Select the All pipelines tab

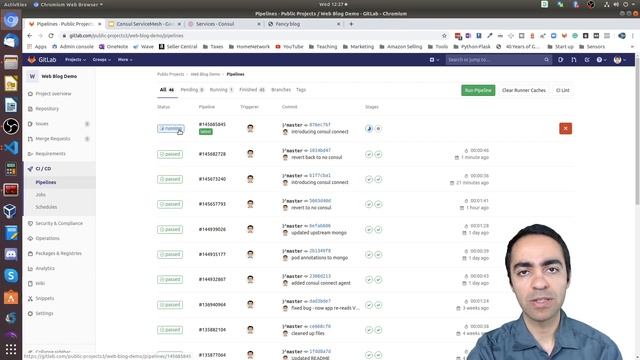[167, 90]
